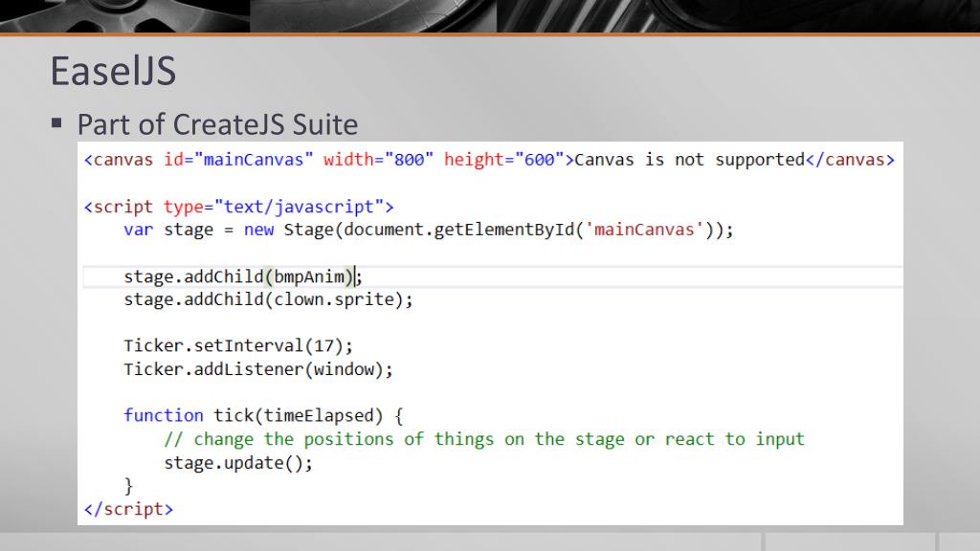
Task: Click the 'var stage = new Stage' line
Action: click(428, 230)
